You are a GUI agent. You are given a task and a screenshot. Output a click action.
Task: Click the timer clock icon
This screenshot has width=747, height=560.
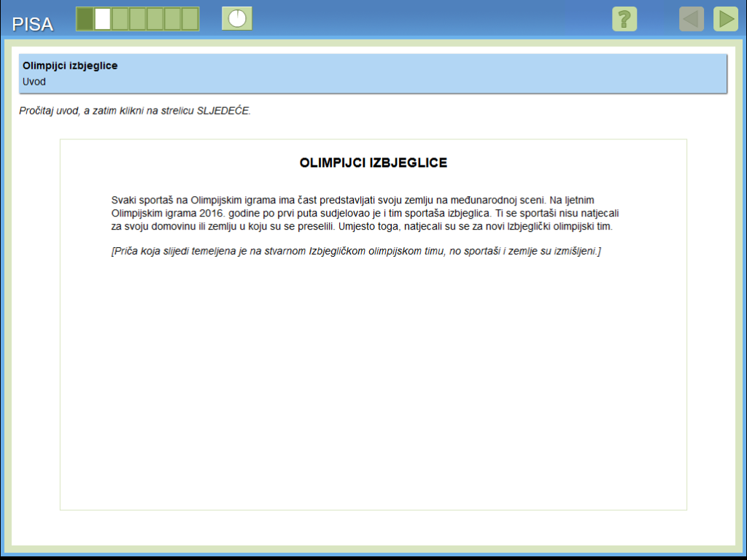click(x=237, y=19)
